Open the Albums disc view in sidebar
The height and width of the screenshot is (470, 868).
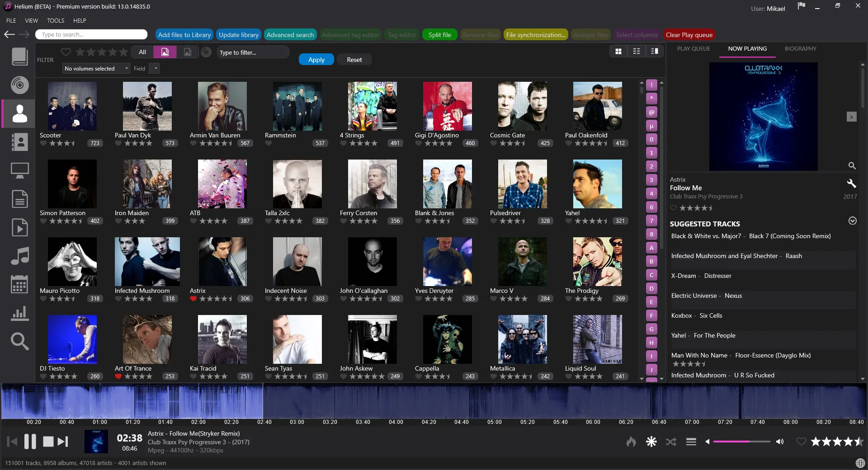(x=19, y=85)
